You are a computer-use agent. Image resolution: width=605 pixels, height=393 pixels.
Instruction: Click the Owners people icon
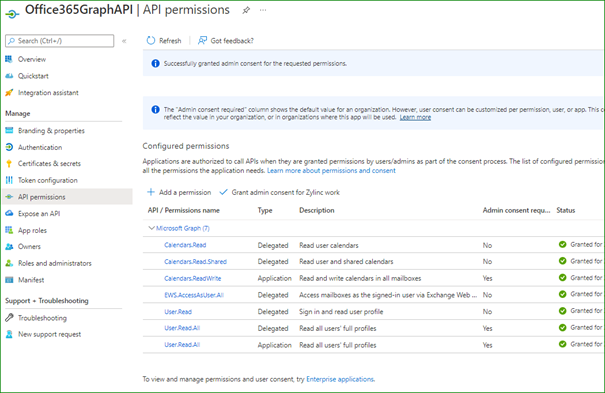(x=9, y=246)
